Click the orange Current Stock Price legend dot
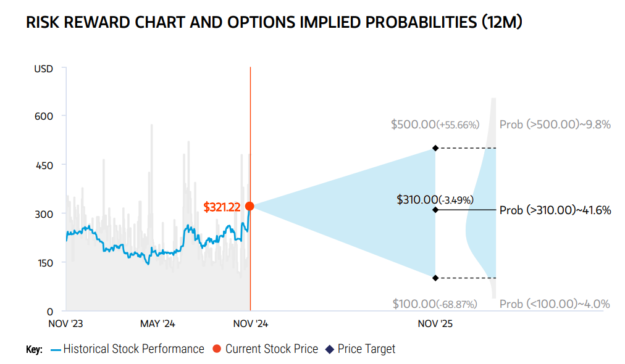Screen dimensions: 625x364 [217, 349]
